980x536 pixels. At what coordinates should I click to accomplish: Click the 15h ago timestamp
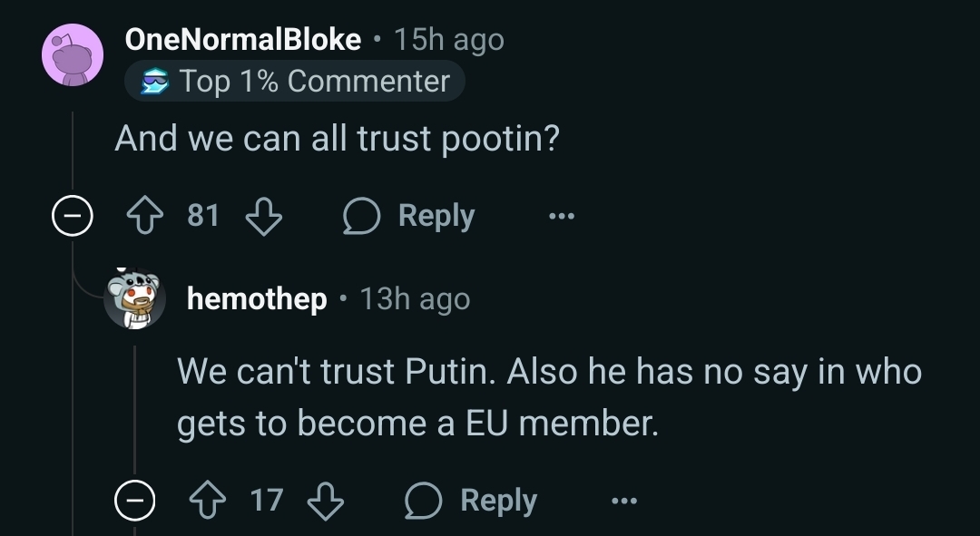449,40
